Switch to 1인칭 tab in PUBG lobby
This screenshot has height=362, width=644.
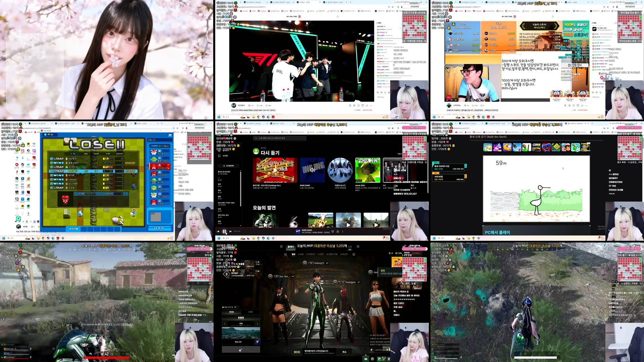coord(251,312)
